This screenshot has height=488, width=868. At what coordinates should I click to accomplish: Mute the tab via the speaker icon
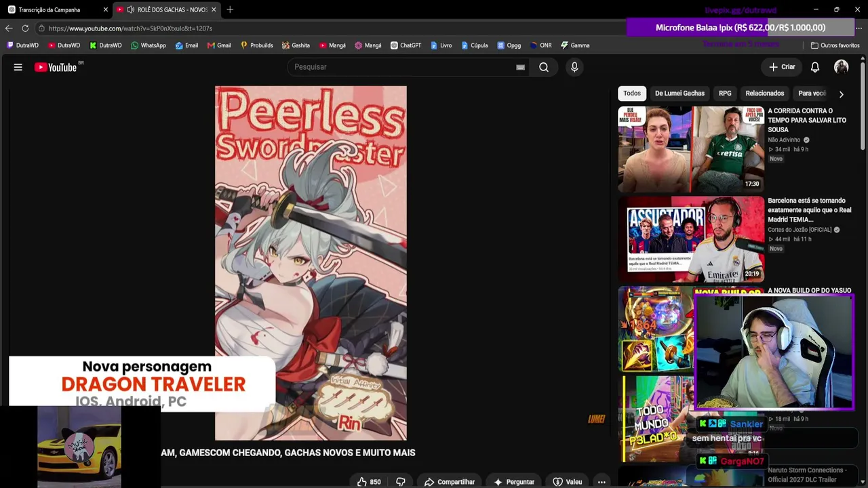point(130,9)
